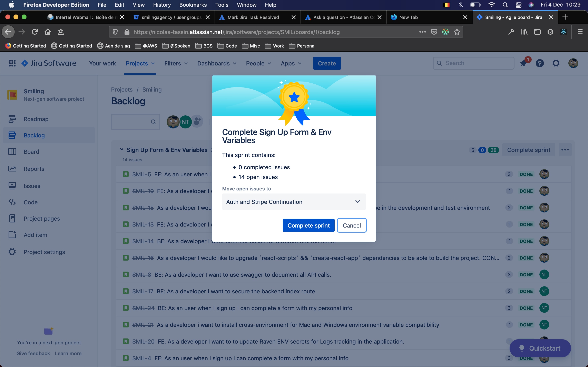The width and height of the screenshot is (588, 367).
Task: Click the Roadmap sidebar icon
Action: pos(12,119)
